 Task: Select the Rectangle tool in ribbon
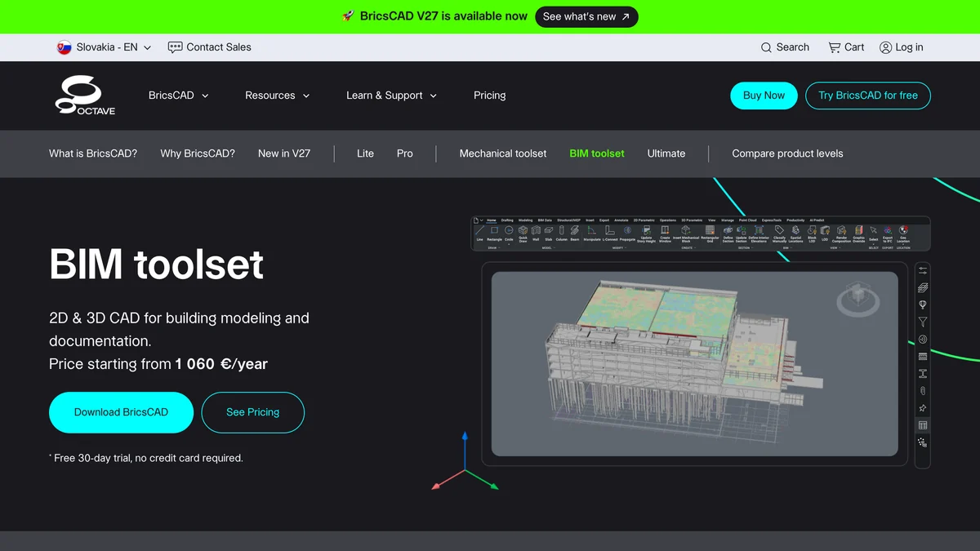pyautogui.click(x=494, y=230)
